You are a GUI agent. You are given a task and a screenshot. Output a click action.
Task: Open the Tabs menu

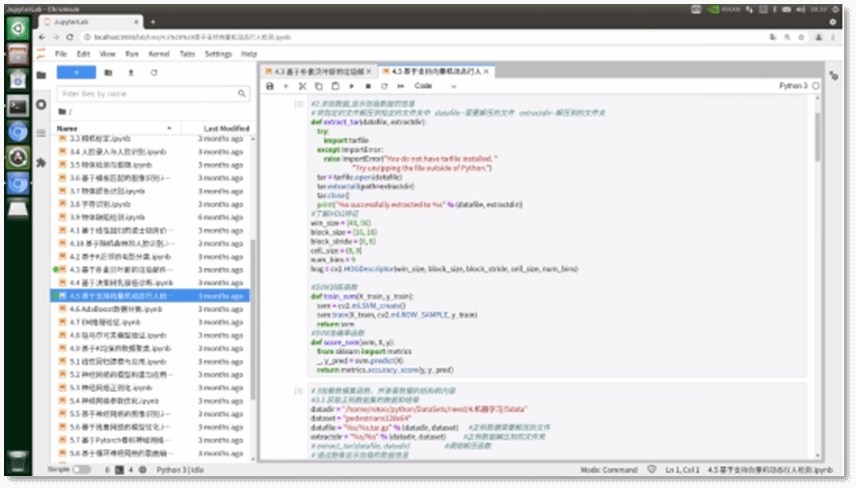click(x=187, y=54)
